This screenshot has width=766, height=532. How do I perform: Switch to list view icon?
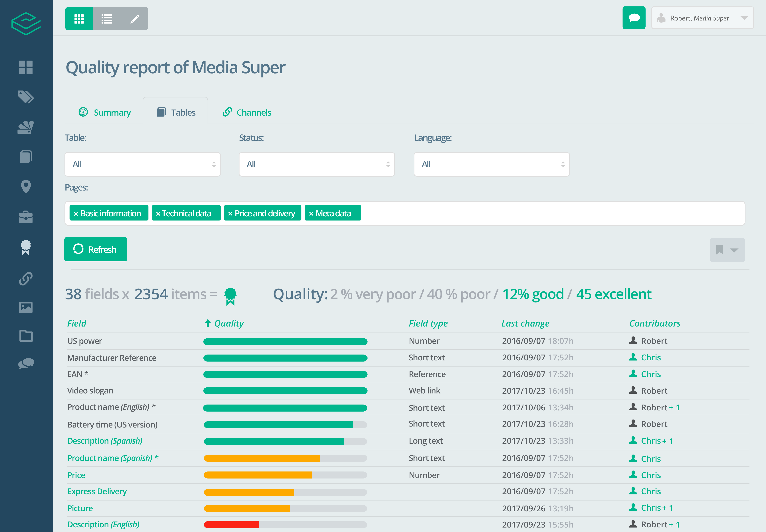(107, 19)
